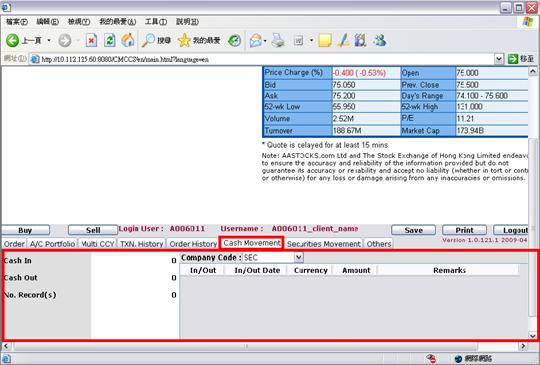The image size is (540, 365).
Task: Open the Back button history arrow
Action: [x=49, y=41]
